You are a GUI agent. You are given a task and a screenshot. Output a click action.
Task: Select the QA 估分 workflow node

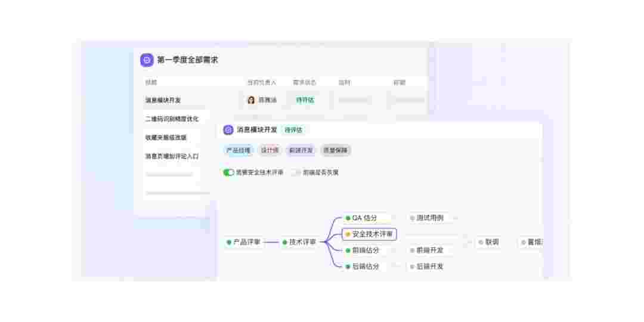click(x=366, y=218)
